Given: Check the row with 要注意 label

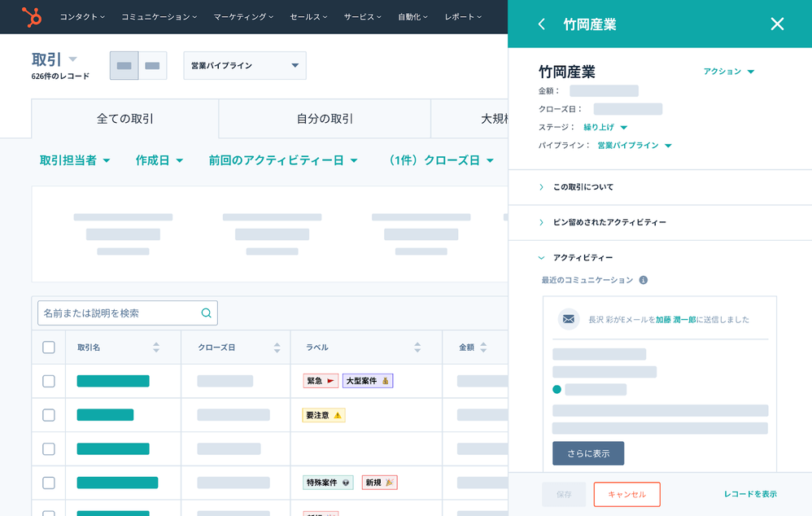Looking at the screenshot, I should [x=49, y=415].
